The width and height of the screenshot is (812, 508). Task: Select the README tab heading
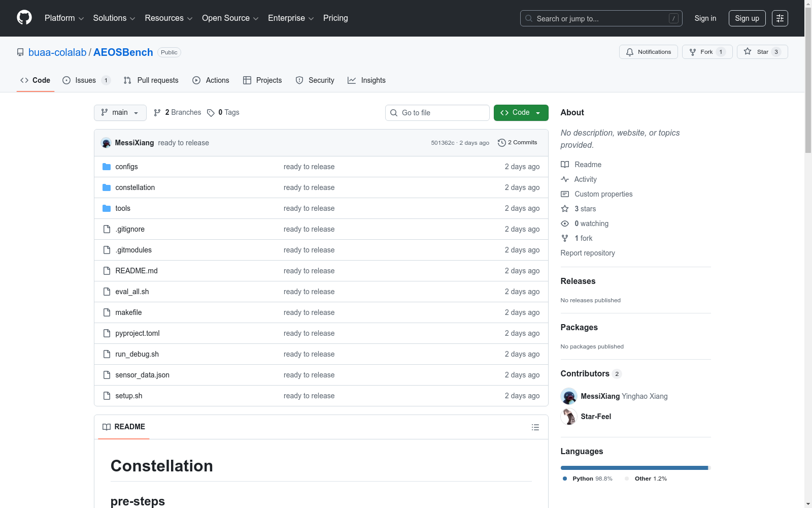click(x=124, y=427)
